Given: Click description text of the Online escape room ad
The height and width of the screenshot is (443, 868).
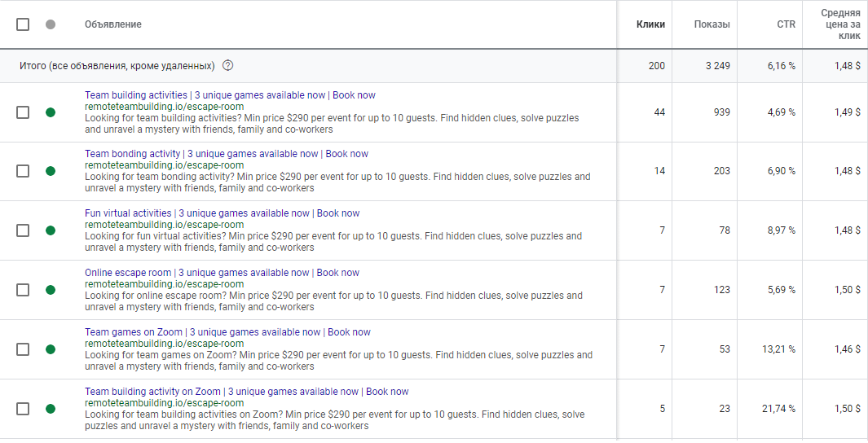Looking at the screenshot, I should click(333, 301).
